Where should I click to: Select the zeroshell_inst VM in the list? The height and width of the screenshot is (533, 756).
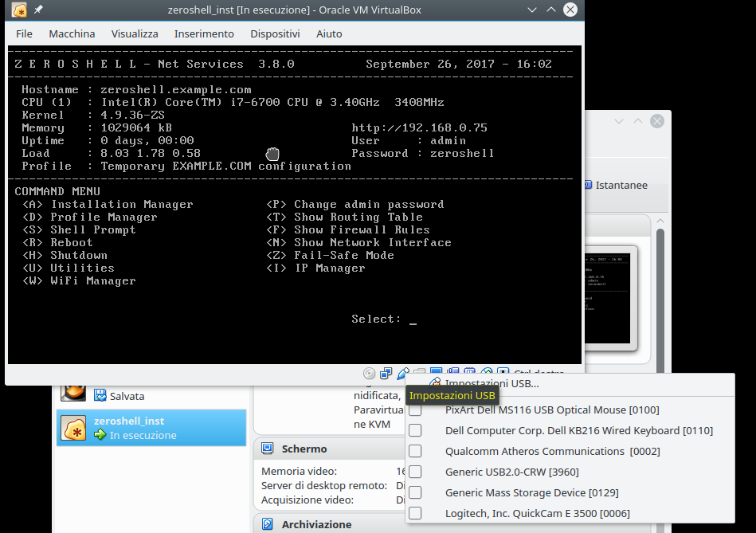[151, 428]
